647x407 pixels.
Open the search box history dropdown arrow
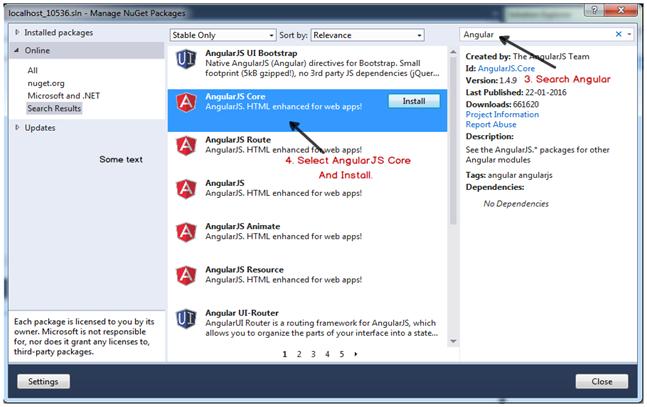(x=629, y=34)
